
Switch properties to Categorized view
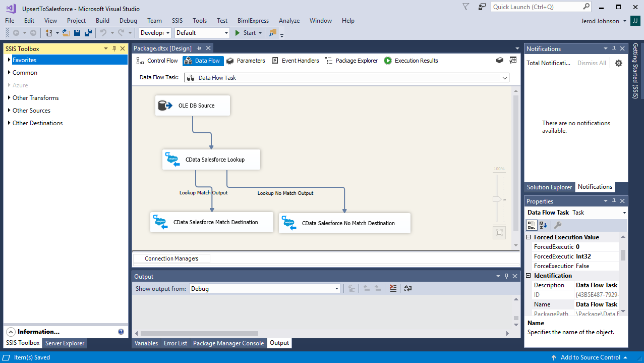(x=532, y=225)
